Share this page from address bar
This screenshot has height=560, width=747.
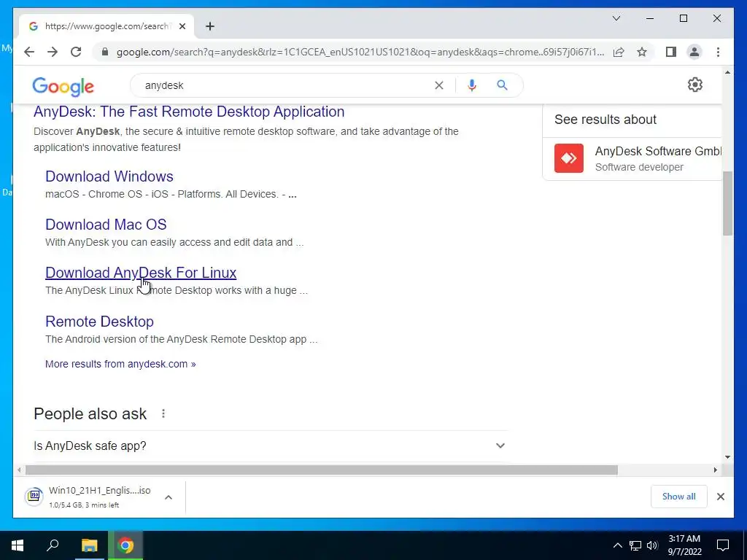pos(619,52)
